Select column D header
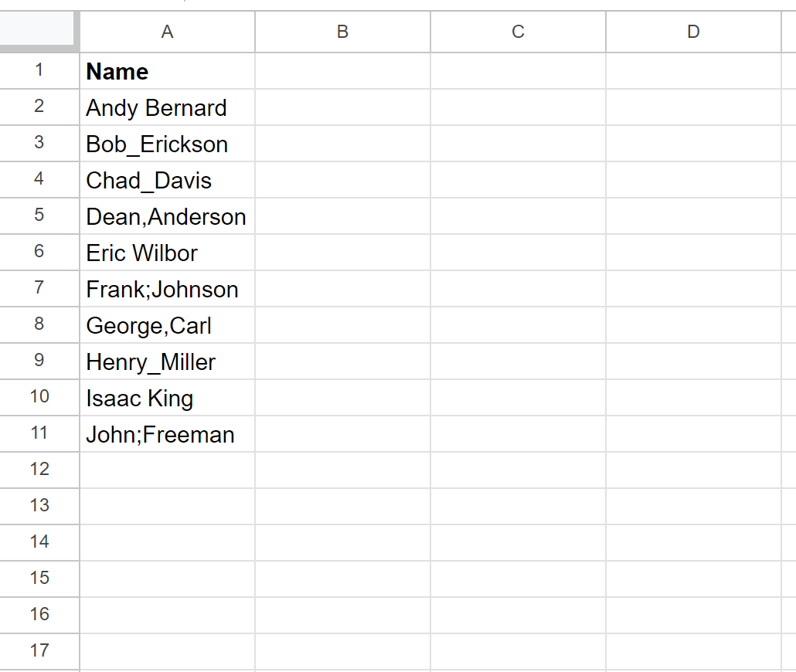Viewport: 796px width, 672px height. (x=693, y=32)
